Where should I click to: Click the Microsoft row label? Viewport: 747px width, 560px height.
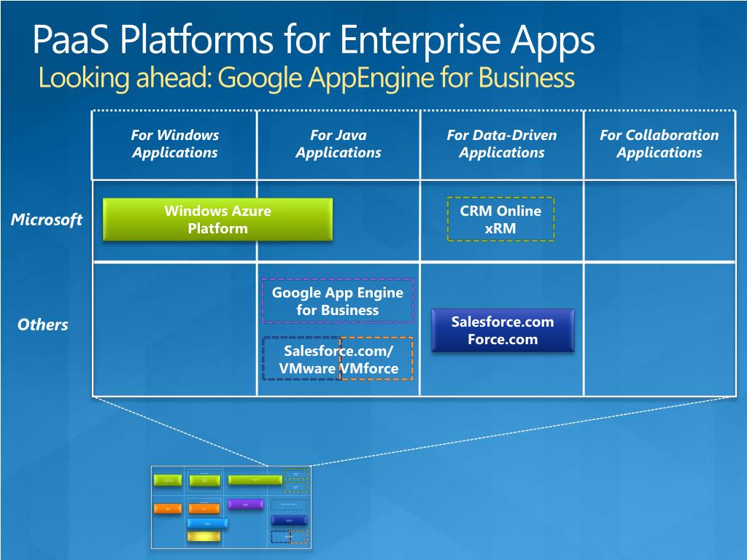click(47, 219)
